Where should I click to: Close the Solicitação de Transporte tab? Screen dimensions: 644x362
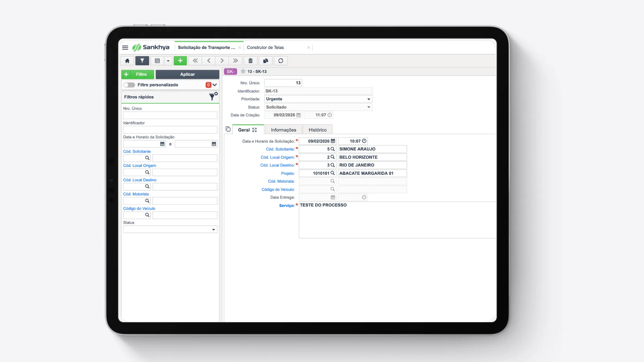click(239, 48)
